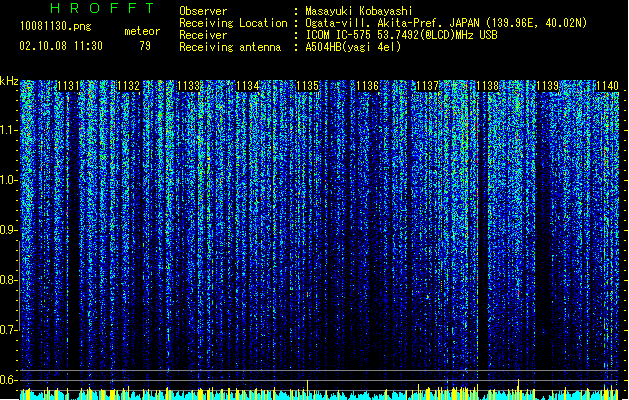
Task: Click the 1139 time marker
Action: pyautogui.click(x=547, y=86)
